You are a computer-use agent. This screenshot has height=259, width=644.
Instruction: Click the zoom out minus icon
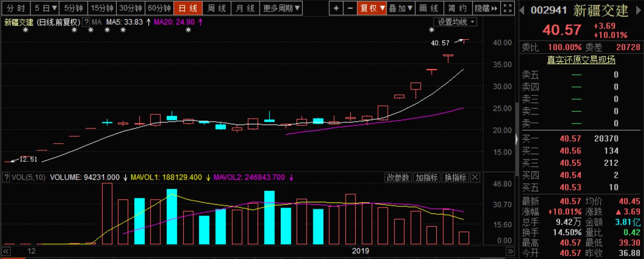(350, 8)
